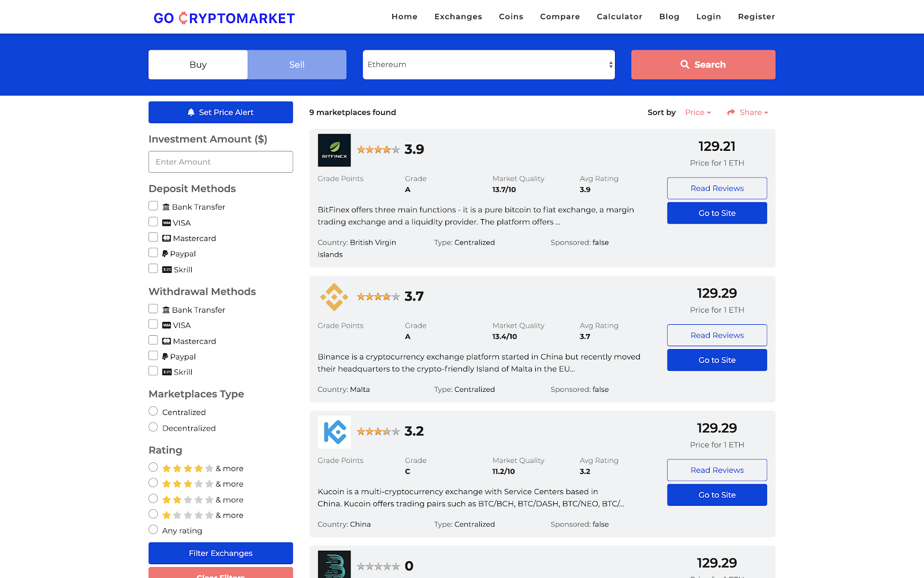Click Set Price Alert button
924x578 pixels.
pos(221,112)
